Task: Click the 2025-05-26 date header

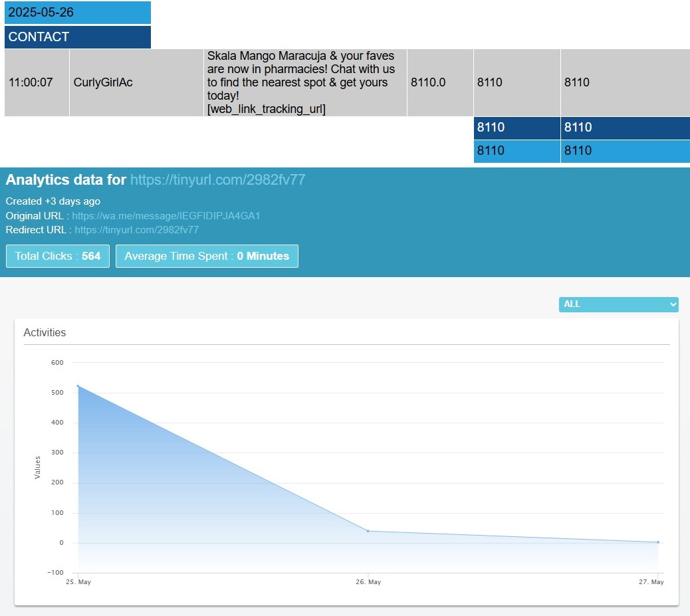Action: coord(77,13)
